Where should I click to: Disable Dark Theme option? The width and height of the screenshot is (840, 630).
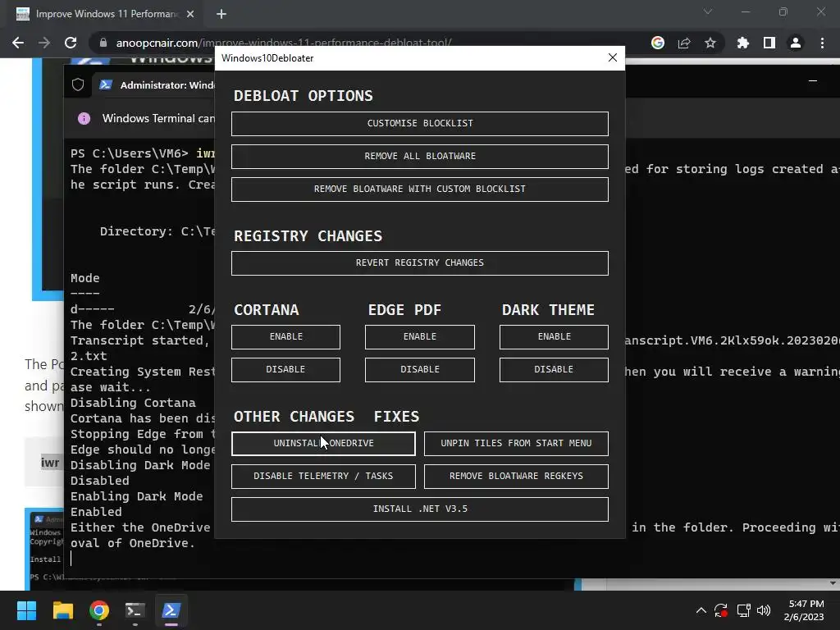coord(554,370)
